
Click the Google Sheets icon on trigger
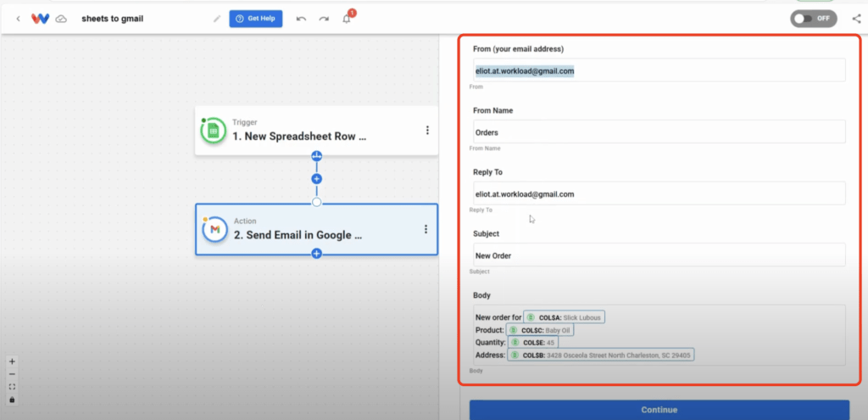tap(213, 132)
